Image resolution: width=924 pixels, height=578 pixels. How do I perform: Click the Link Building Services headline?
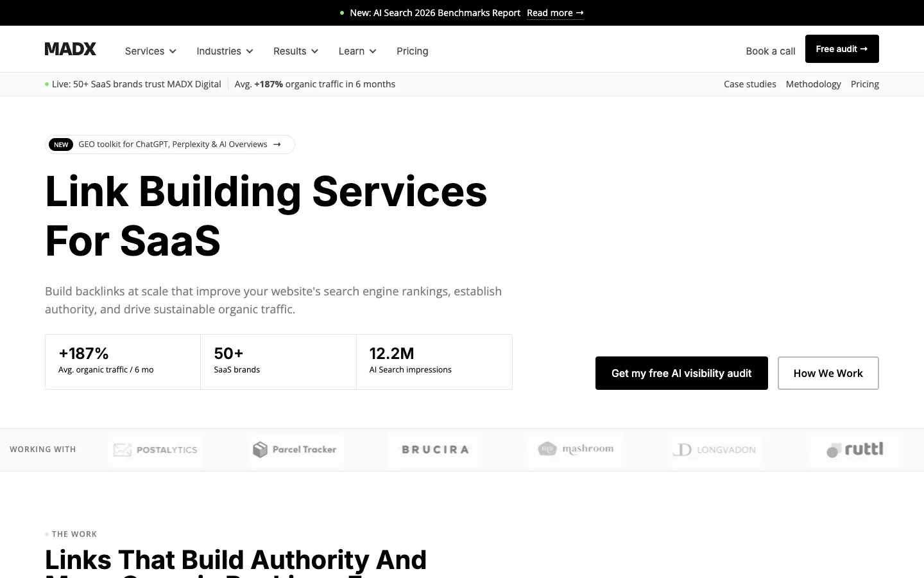(266, 216)
